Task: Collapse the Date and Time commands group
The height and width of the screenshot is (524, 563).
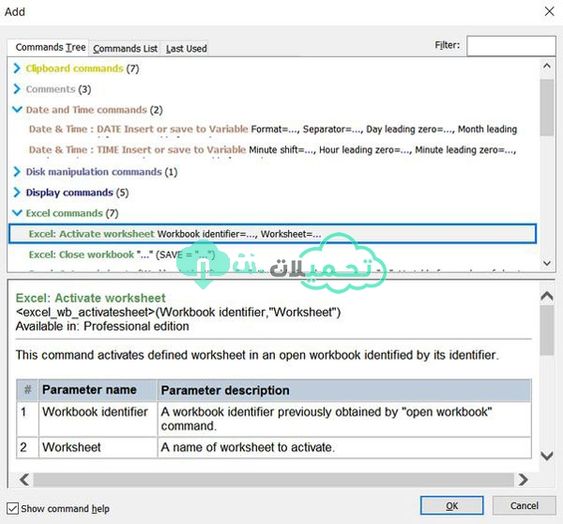Action: [x=17, y=110]
